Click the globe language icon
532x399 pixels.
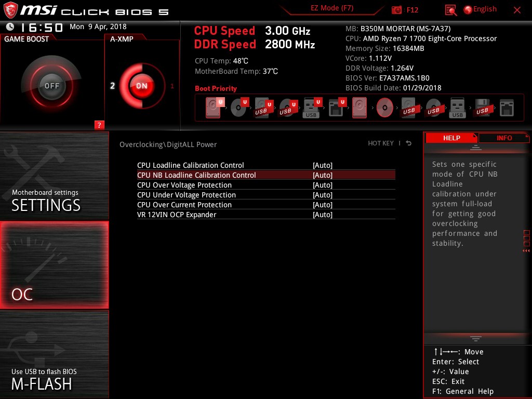[468, 10]
